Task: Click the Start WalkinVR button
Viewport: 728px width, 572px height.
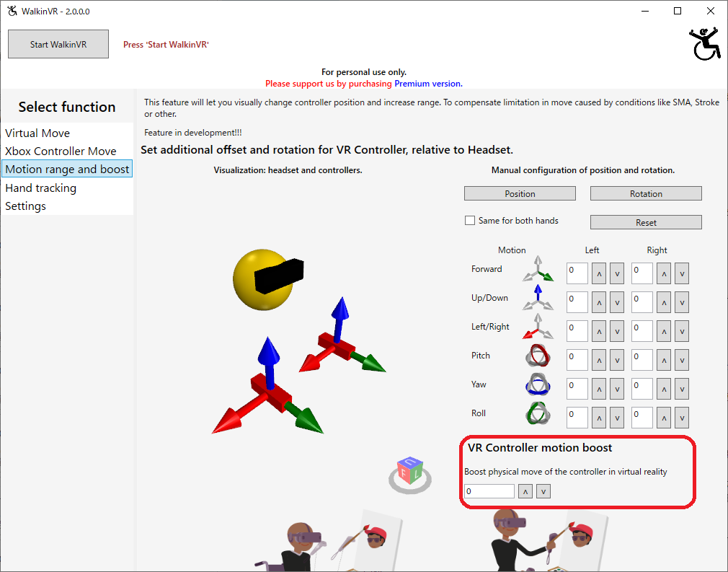Action: [58, 44]
